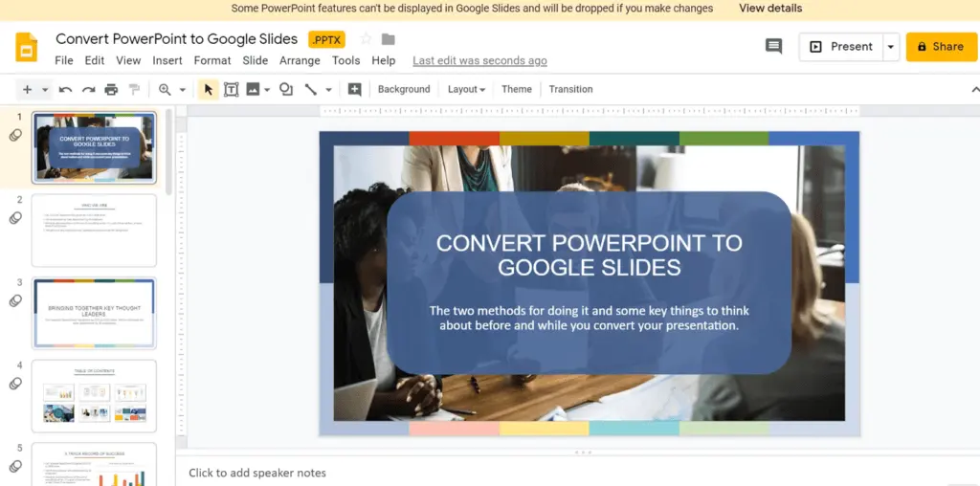Click the linked icon beside slide 4
The width and height of the screenshot is (980, 486).
pyautogui.click(x=15, y=384)
